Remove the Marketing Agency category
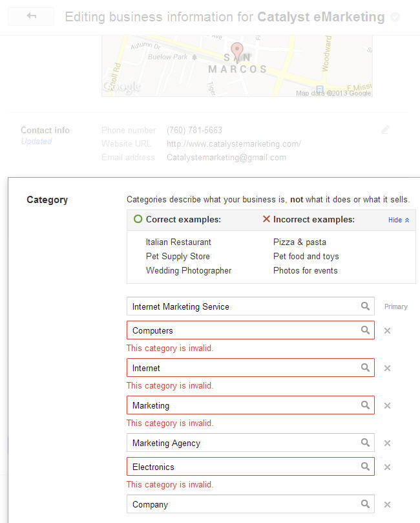 [387, 443]
